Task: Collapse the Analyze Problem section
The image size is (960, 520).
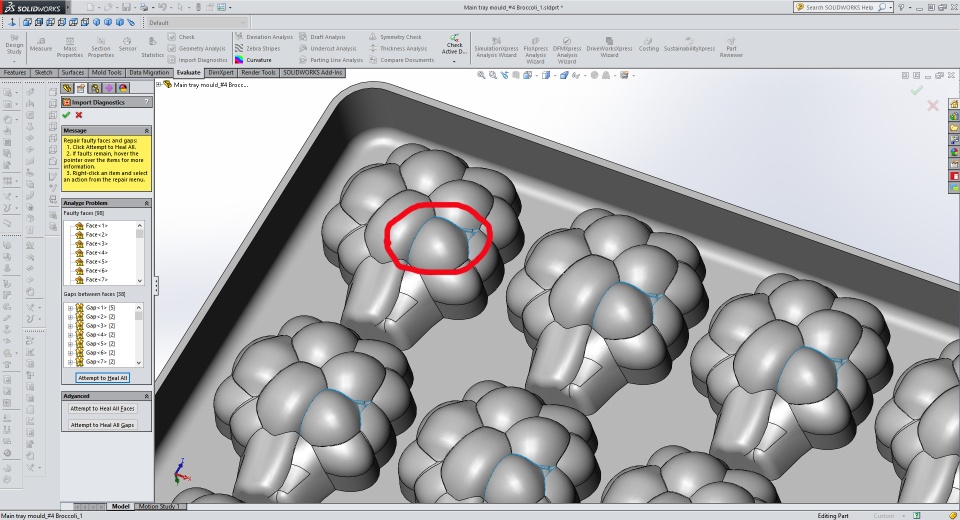Action: (147, 203)
